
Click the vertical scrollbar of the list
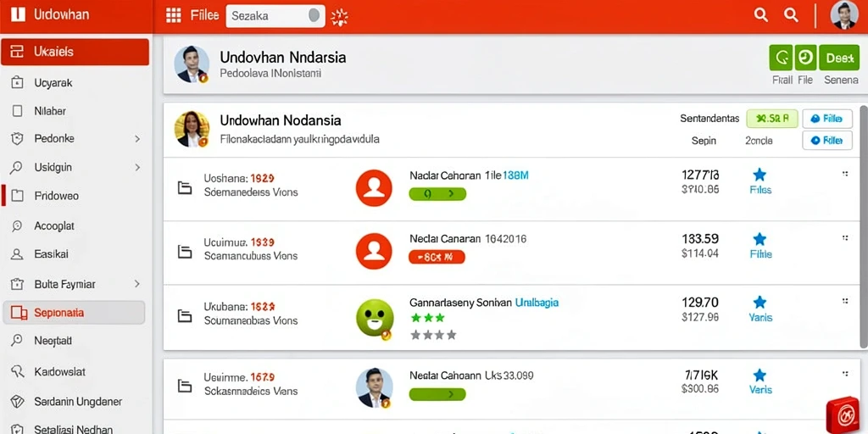pos(864,227)
